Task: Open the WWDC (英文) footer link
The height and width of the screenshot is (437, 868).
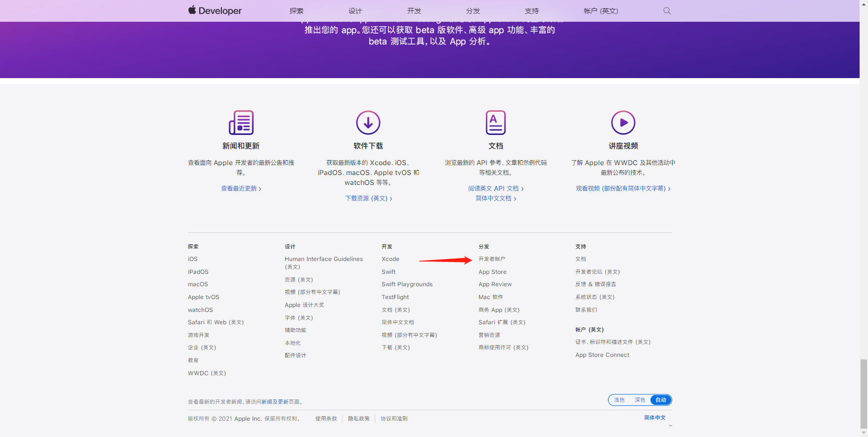Action: coord(207,373)
